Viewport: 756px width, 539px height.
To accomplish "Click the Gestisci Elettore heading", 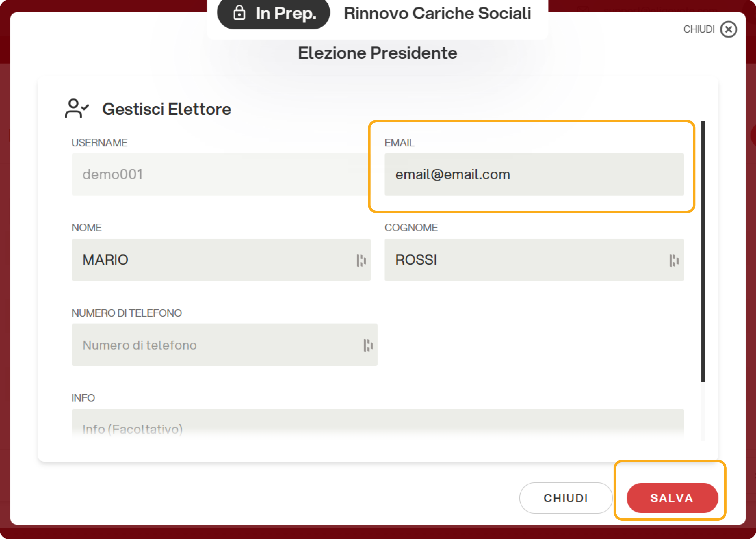I will pyautogui.click(x=167, y=109).
